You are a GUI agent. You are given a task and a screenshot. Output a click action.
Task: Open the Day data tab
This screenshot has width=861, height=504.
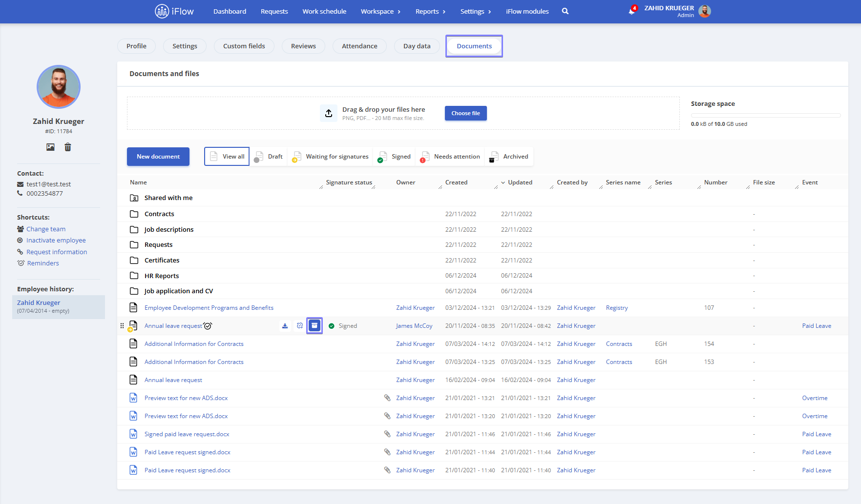coord(417,46)
